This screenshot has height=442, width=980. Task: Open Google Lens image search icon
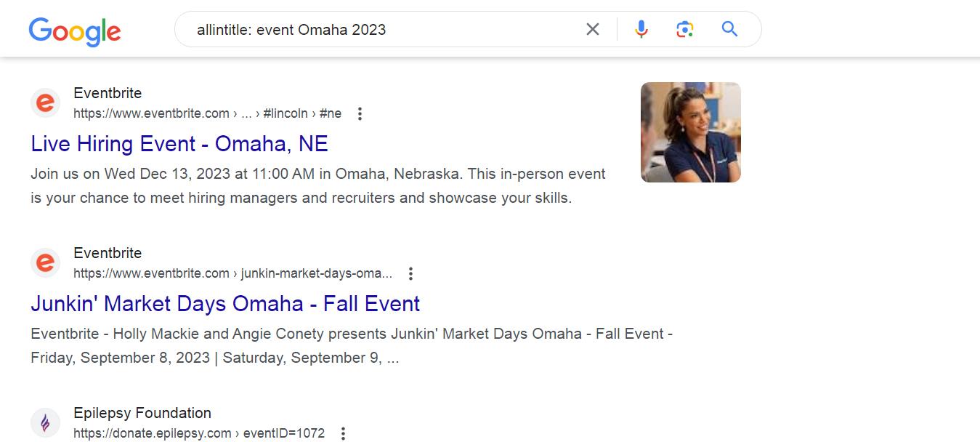[x=684, y=29]
